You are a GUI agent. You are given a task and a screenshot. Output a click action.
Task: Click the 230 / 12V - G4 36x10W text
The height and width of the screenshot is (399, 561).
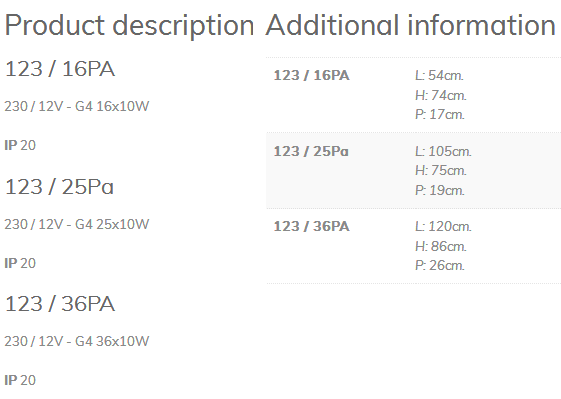(x=77, y=341)
